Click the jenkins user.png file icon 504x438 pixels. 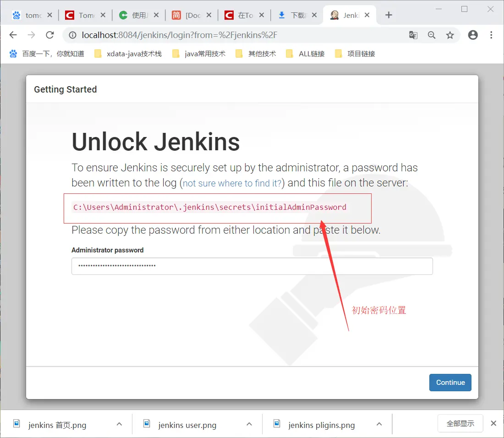(x=147, y=424)
